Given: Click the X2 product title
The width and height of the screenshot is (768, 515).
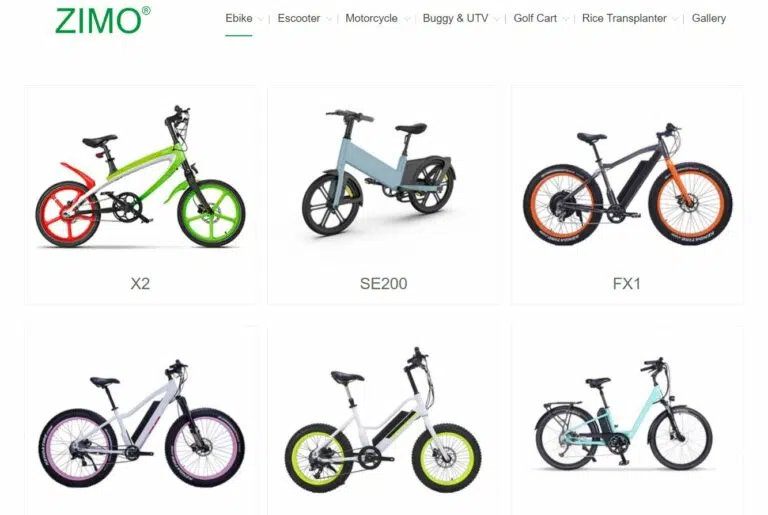Looking at the screenshot, I should point(140,284).
